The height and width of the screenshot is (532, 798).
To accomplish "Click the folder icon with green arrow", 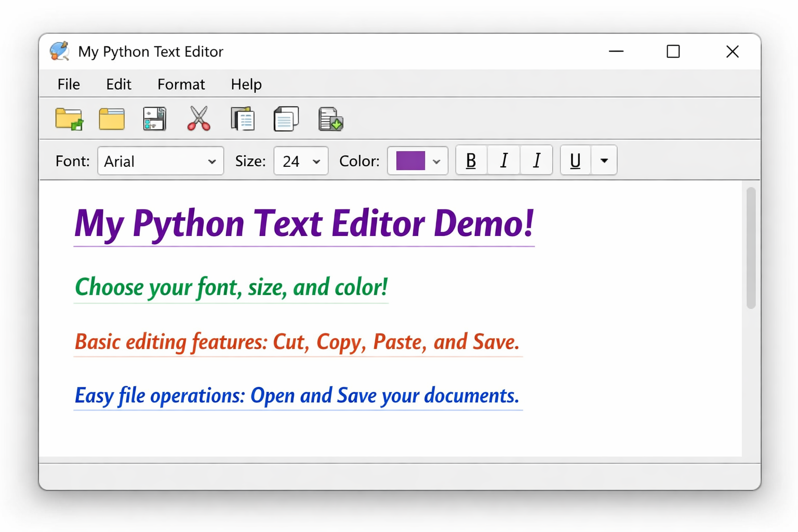I will tap(69, 119).
